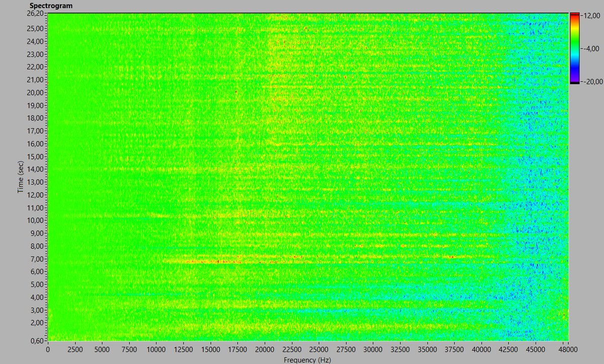Click the 30000 frequency tick label

coord(373,349)
